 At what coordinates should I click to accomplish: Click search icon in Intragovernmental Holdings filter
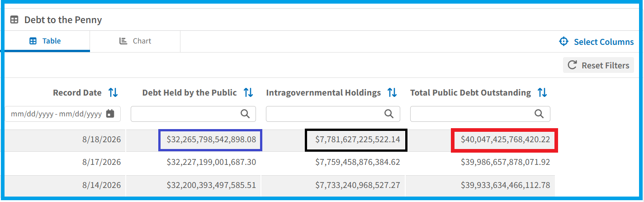[389, 114]
